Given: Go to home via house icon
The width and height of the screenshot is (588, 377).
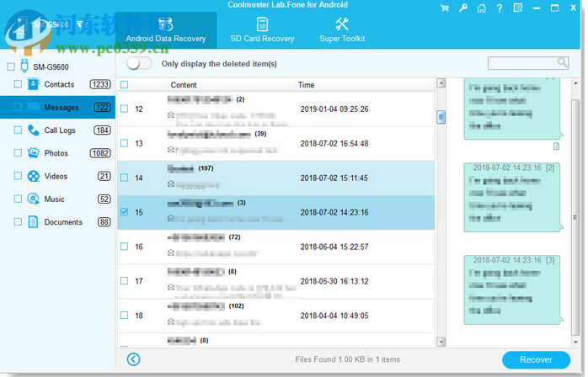Looking at the screenshot, I should pyautogui.click(x=482, y=8).
